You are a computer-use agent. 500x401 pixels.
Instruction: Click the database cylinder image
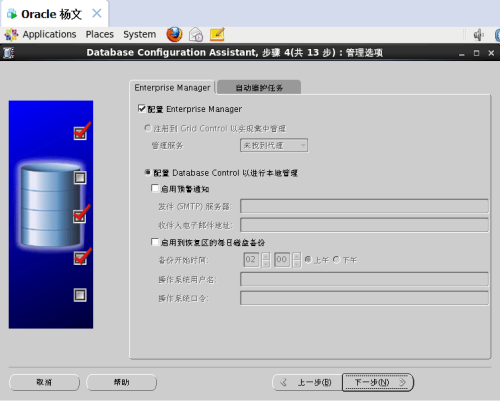click(50, 205)
